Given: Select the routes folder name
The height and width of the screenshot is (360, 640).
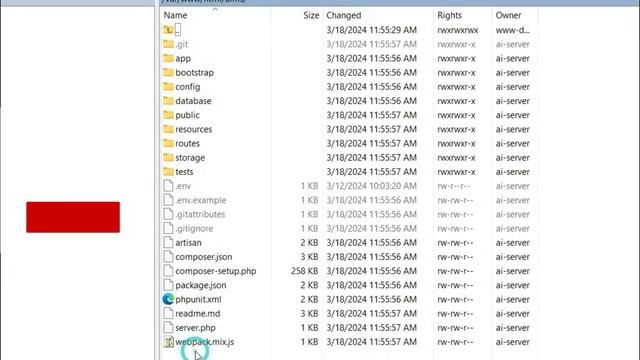Looking at the screenshot, I should point(187,143).
